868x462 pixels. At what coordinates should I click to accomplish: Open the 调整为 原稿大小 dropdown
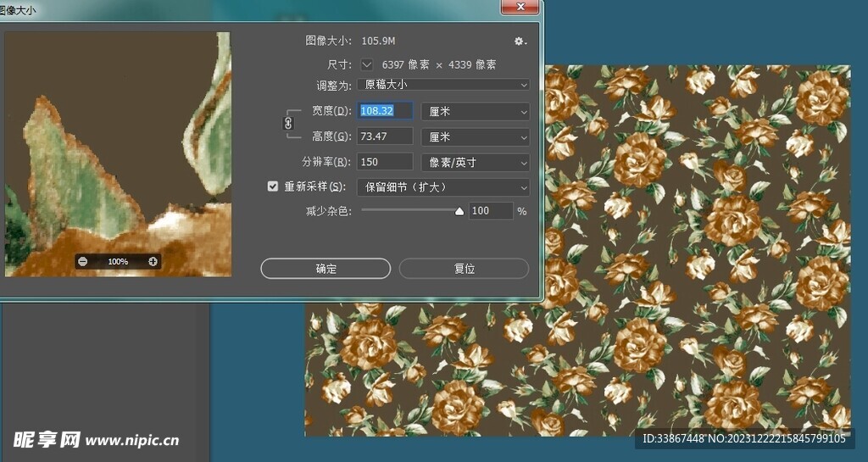pyautogui.click(x=443, y=85)
